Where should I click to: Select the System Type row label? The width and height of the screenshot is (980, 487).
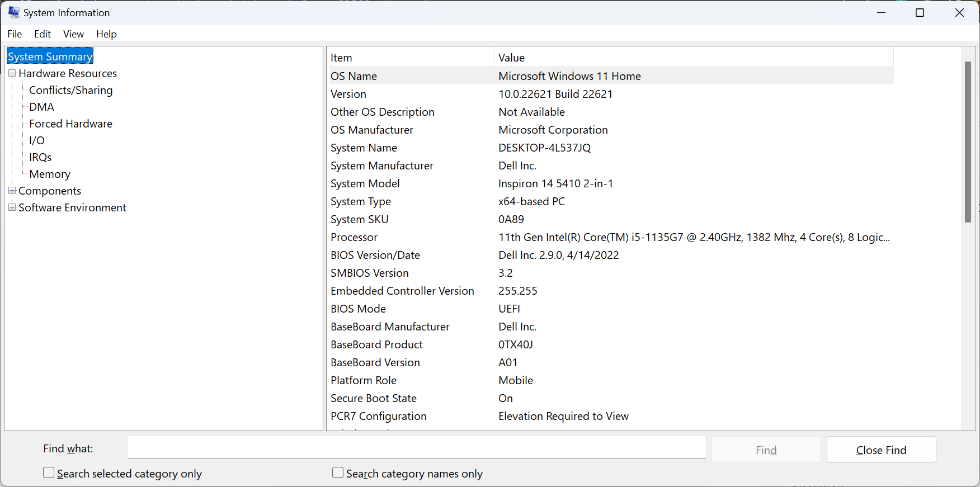tap(361, 201)
